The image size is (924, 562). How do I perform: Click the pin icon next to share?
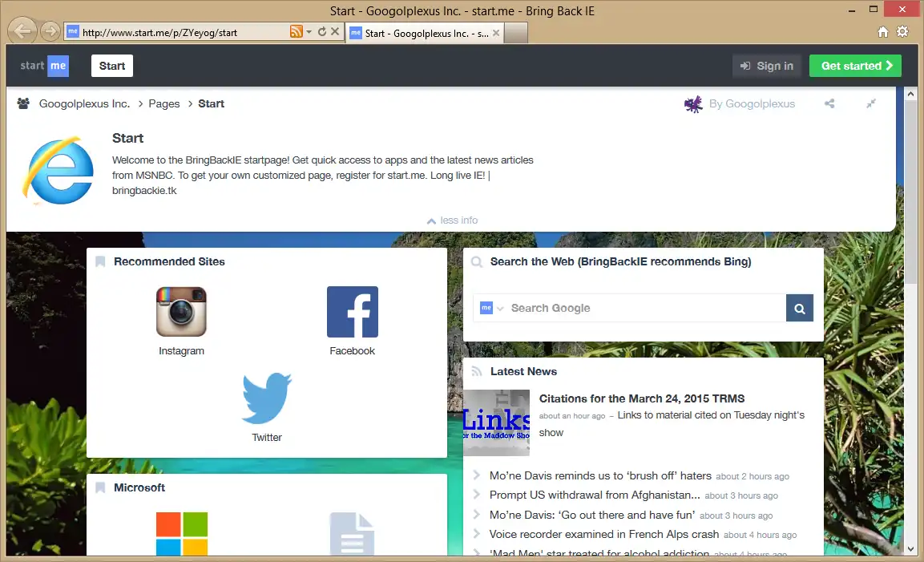(x=871, y=103)
